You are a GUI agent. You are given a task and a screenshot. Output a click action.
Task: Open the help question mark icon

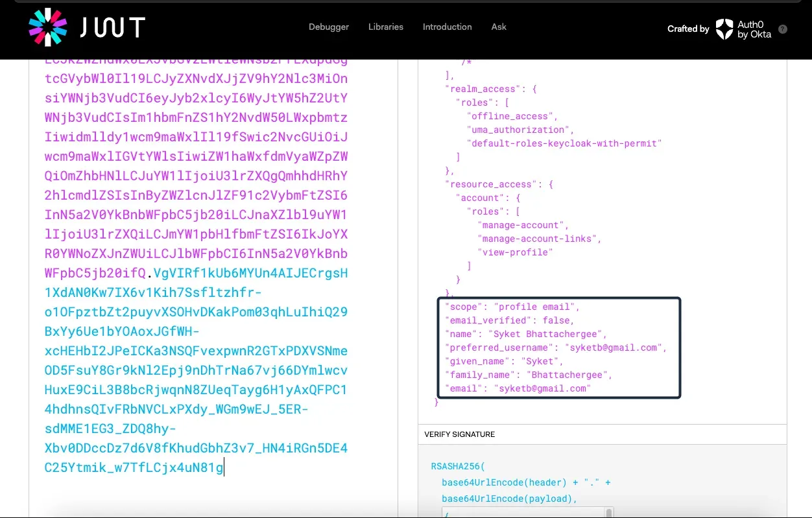783,29
